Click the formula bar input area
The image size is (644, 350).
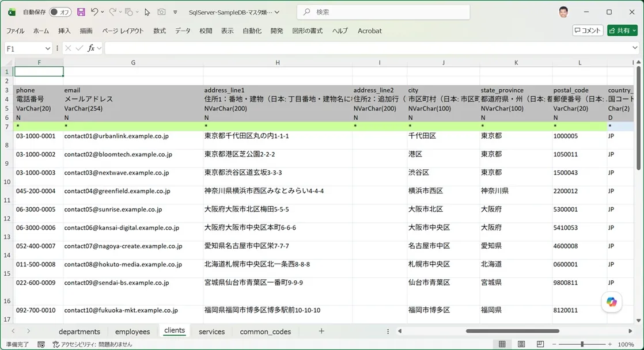tap(368, 48)
